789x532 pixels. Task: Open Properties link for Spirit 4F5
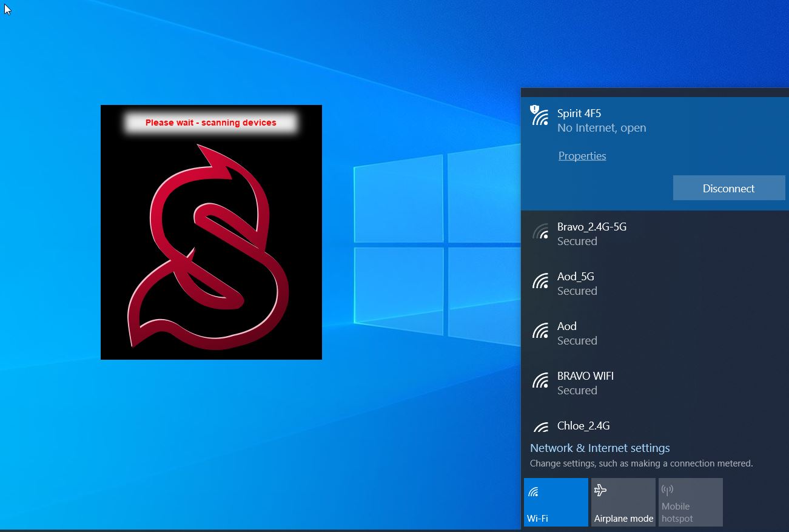[x=582, y=156]
